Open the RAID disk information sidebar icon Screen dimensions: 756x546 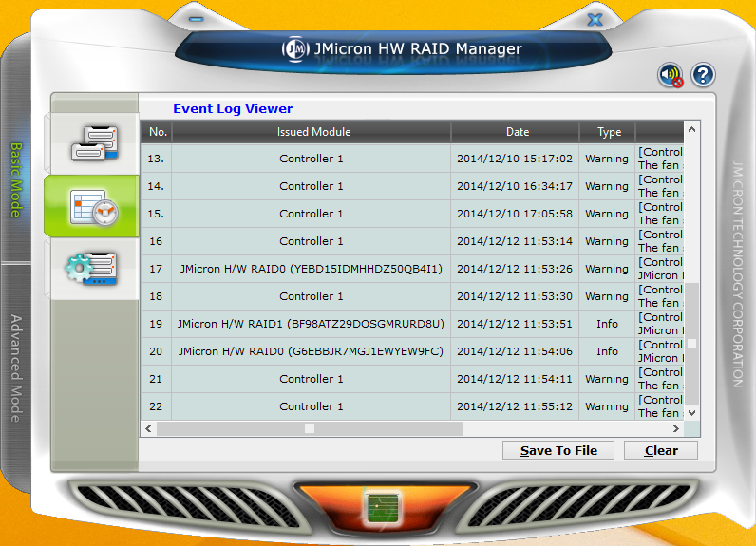point(94,143)
